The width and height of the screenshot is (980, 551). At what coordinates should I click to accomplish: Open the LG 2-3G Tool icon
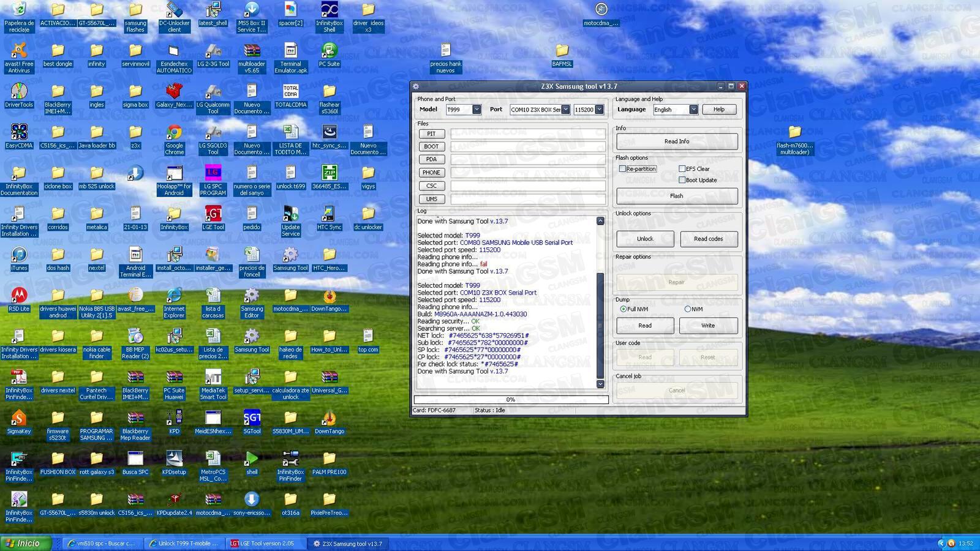(x=213, y=54)
